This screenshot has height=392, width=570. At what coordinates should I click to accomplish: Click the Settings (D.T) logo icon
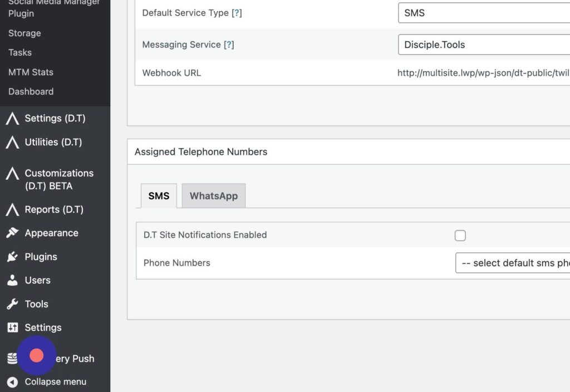coord(12,119)
